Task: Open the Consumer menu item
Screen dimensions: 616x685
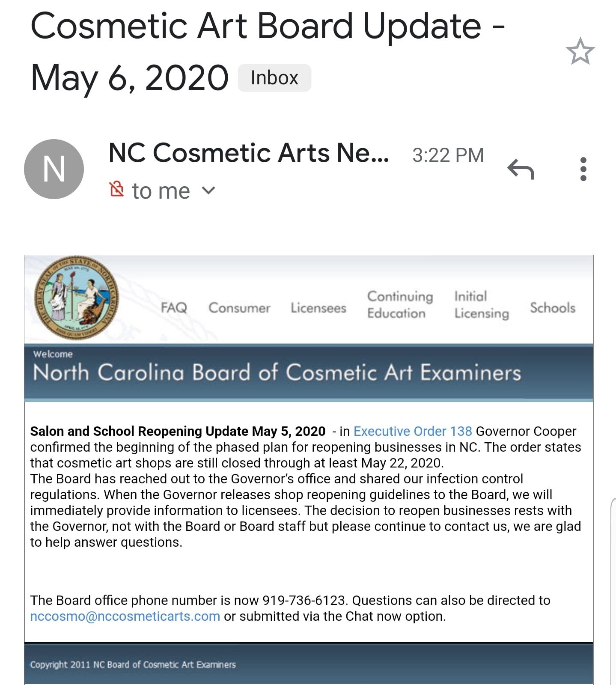Action: 239,308
